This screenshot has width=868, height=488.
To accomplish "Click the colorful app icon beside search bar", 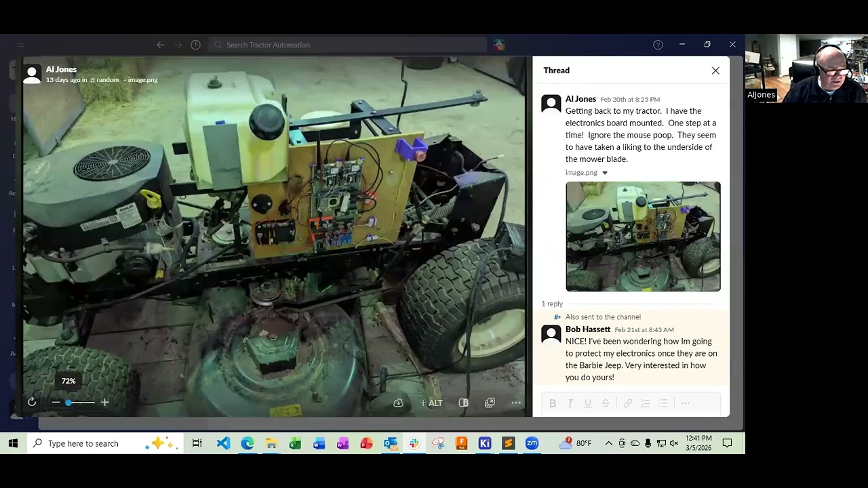I will tap(499, 45).
